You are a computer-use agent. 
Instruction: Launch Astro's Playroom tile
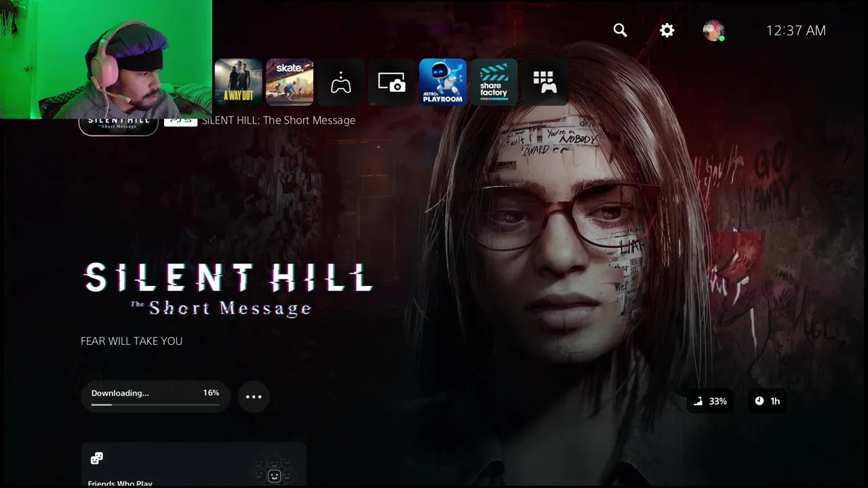coord(443,82)
